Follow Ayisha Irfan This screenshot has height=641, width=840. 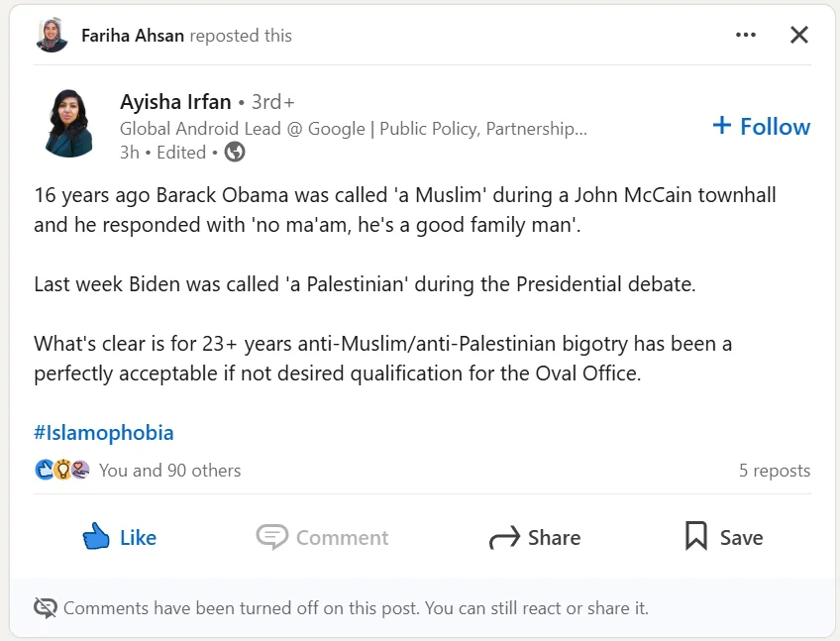click(x=761, y=127)
